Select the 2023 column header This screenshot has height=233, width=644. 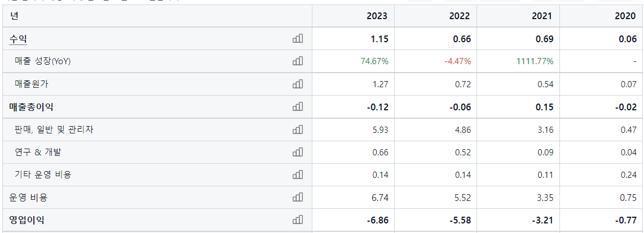tap(377, 16)
